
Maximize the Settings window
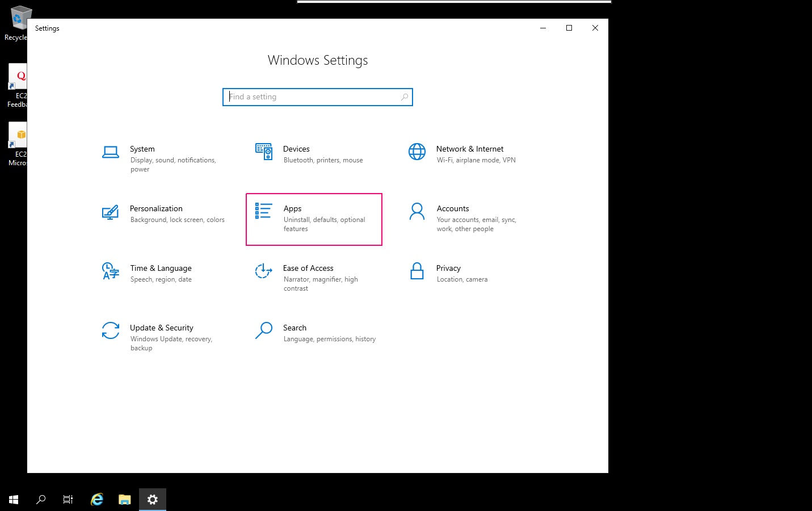pyautogui.click(x=569, y=28)
